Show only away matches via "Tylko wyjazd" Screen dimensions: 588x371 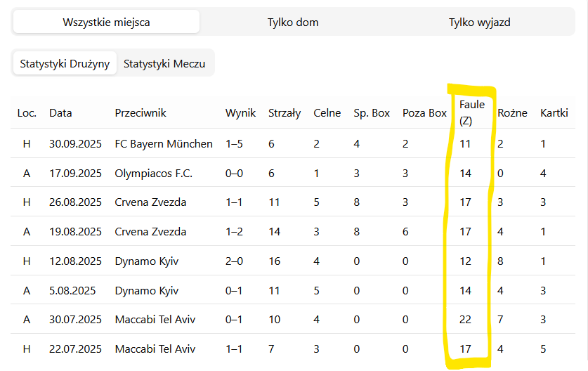(479, 22)
